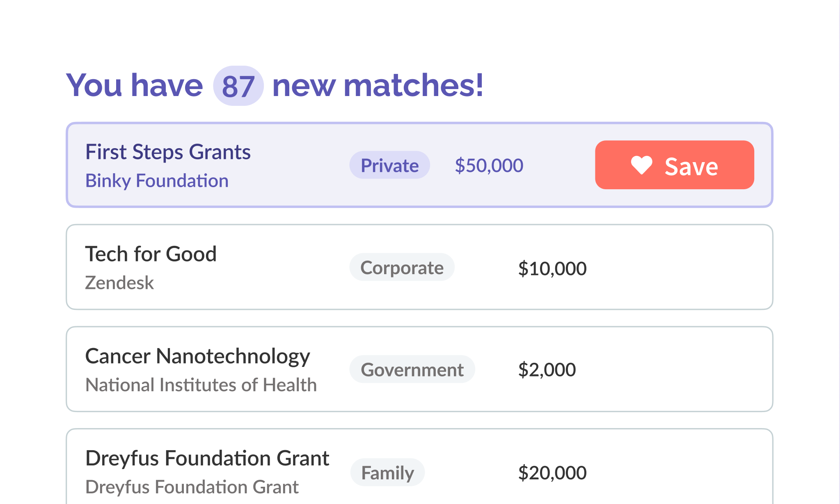Click the Corporate tag next to Tech for Good
The height and width of the screenshot is (504, 840).
(x=402, y=267)
